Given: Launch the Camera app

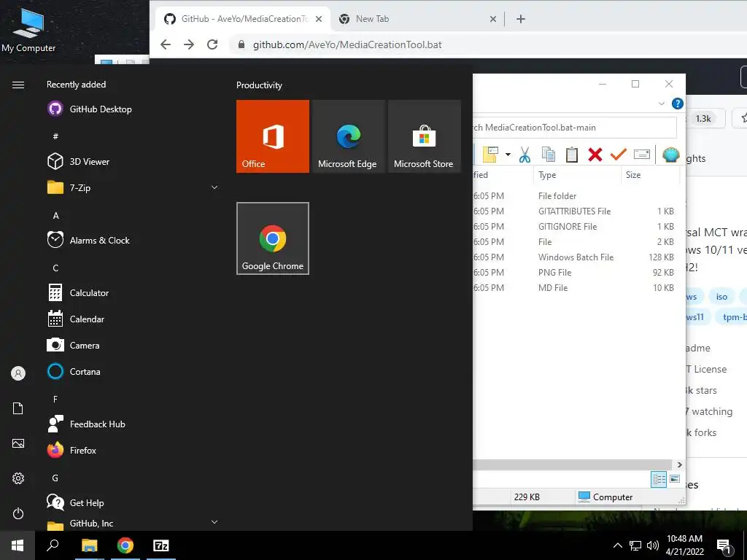Looking at the screenshot, I should pos(74,345).
